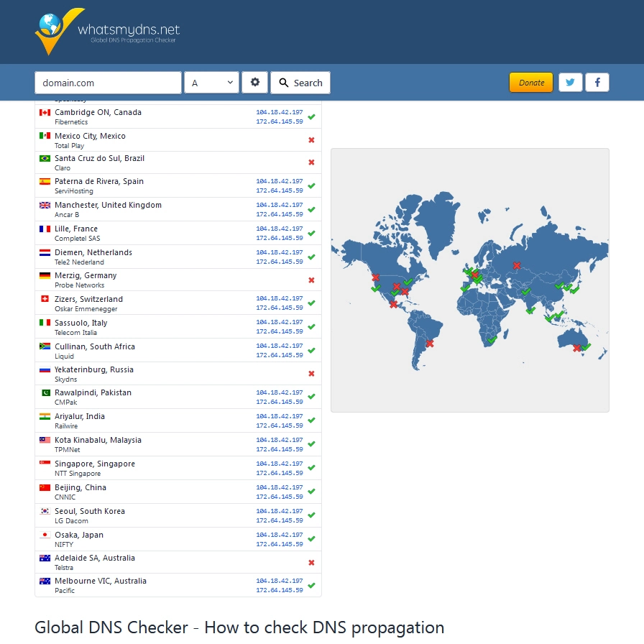
Task: Click the Canada flag for Cambridge ON
Action: 44,112
